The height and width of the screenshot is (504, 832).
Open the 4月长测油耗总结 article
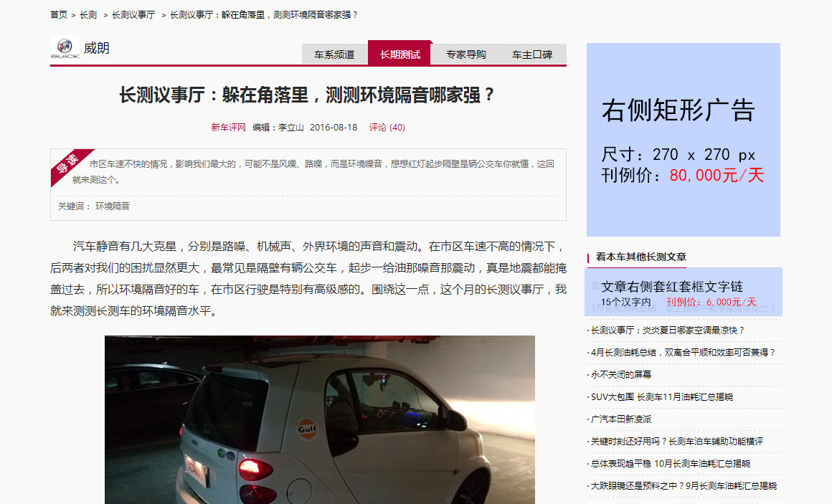tap(684, 352)
